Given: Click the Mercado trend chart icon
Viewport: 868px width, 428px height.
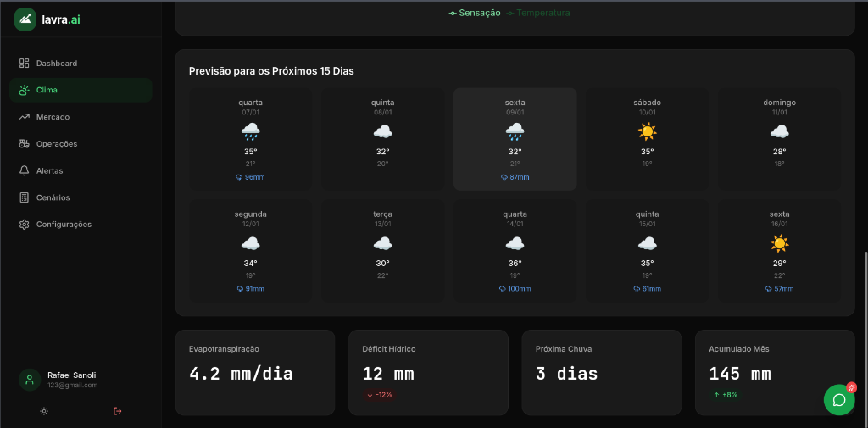Looking at the screenshot, I should tap(25, 117).
